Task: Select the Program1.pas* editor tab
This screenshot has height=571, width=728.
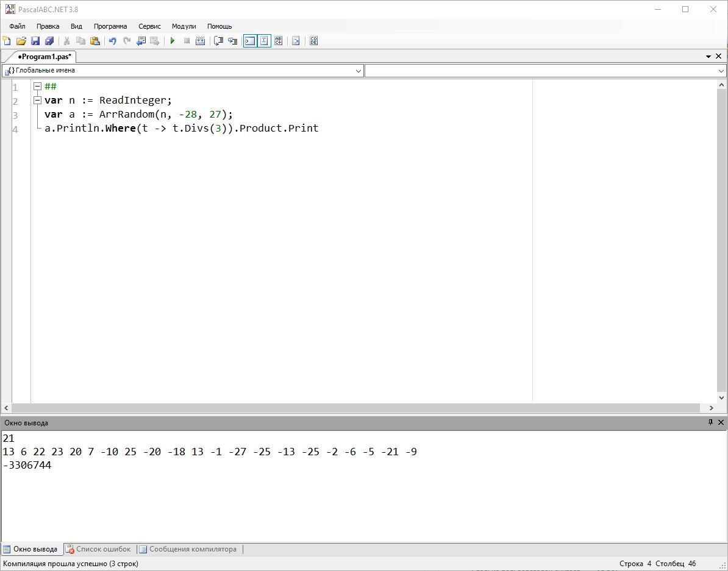Action: [44, 57]
